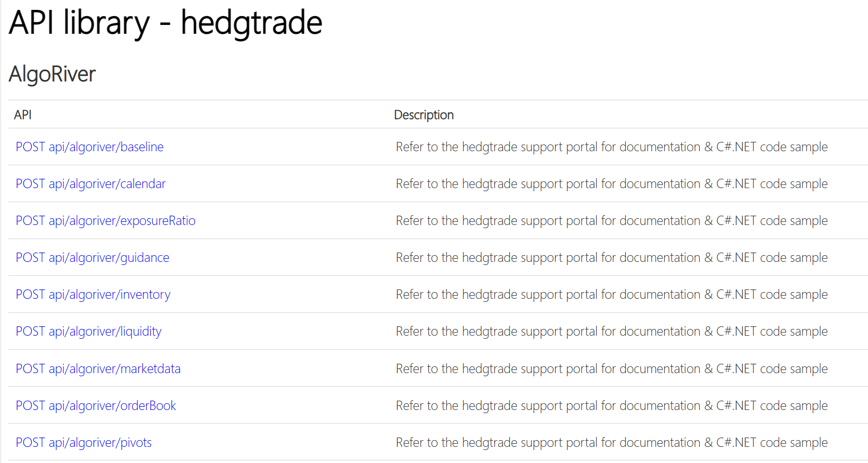The width and height of the screenshot is (868, 463).
Task: Click the AlgoRiver section heading
Action: pos(52,74)
